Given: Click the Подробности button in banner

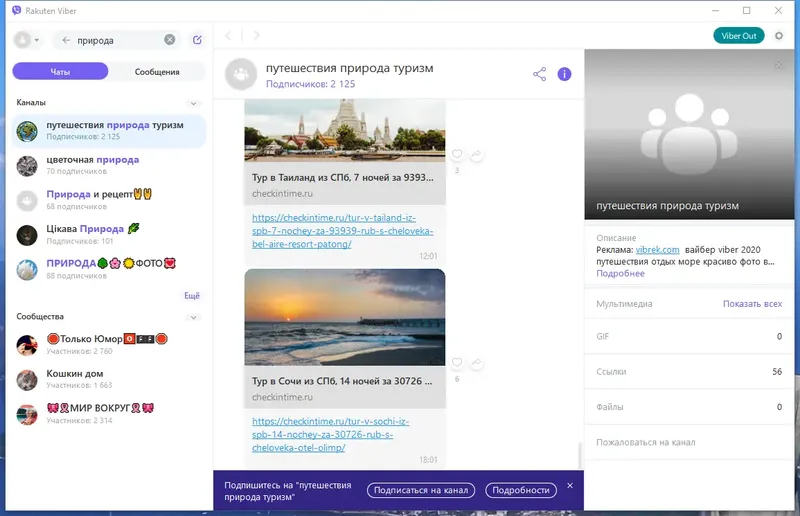Looking at the screenshot, I should 521,490.
